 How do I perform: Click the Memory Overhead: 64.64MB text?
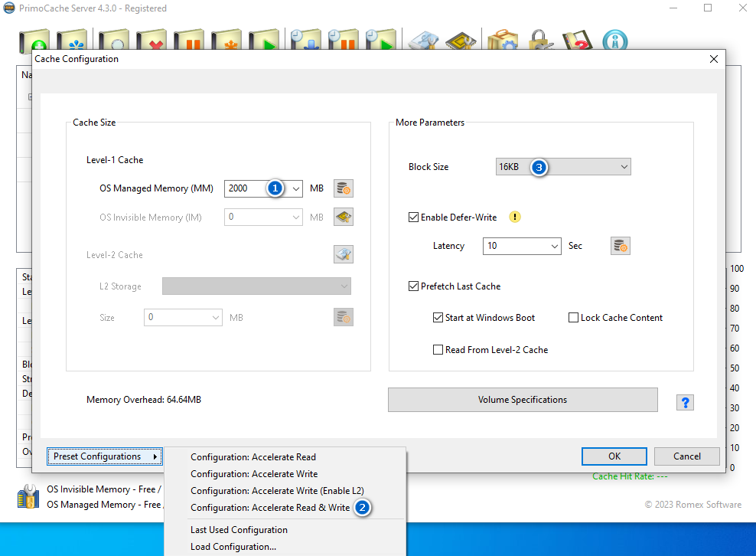click(x=144, y=400)
